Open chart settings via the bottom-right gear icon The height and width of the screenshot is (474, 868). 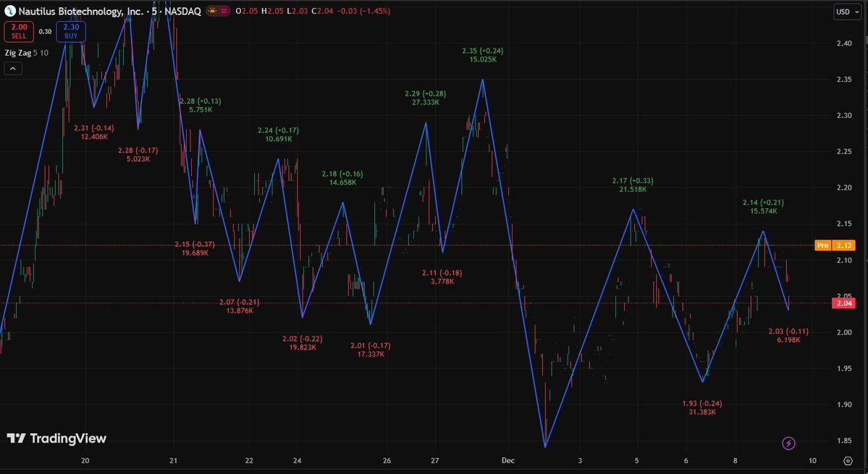(848, 461)
